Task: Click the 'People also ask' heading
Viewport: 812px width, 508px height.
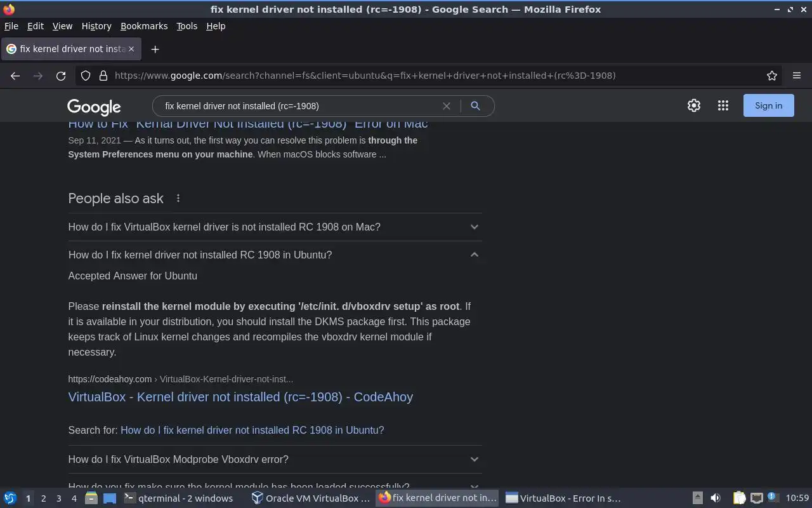Action: (116, 199)
